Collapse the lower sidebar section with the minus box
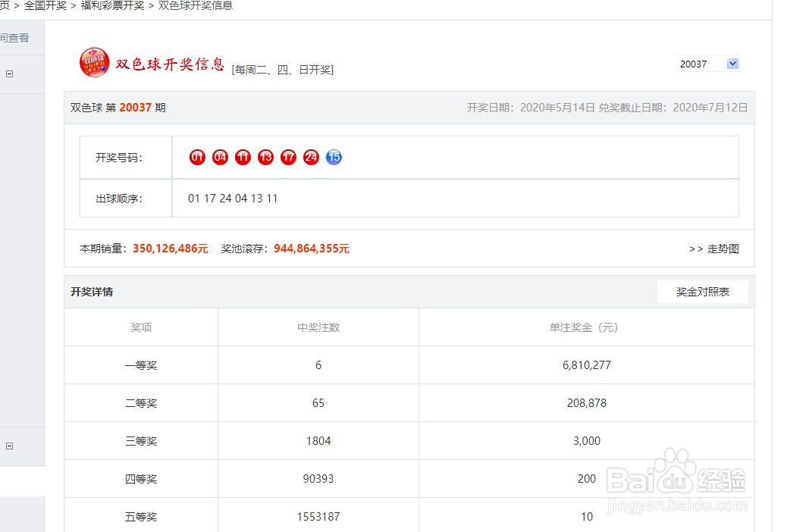Image resolution: width=790 pixels, height=532 pixels. 8,446
